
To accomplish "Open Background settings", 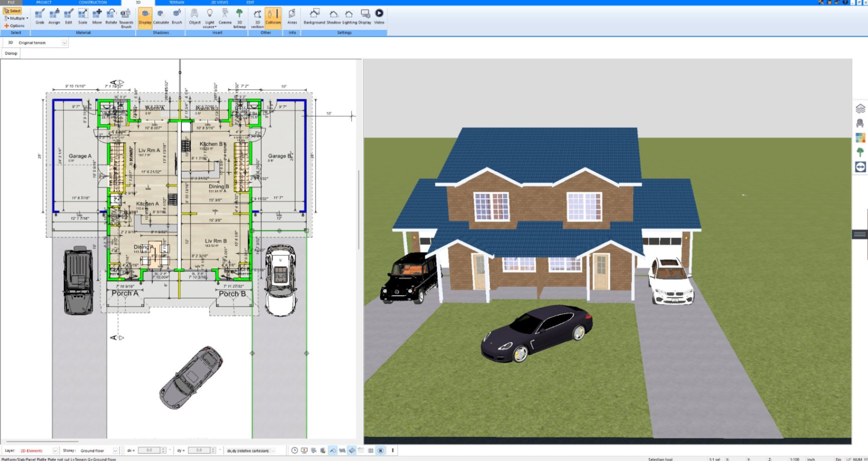I will click(x=314, y=17).
